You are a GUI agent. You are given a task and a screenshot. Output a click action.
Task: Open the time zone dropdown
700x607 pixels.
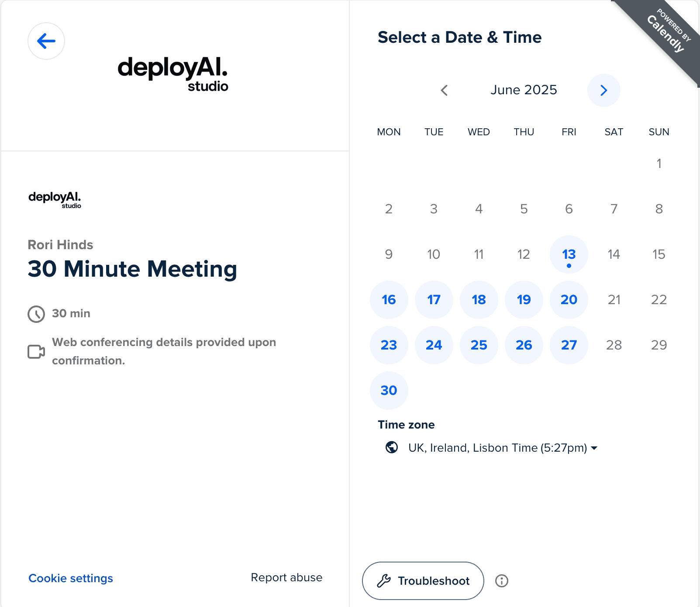(503, 447)
